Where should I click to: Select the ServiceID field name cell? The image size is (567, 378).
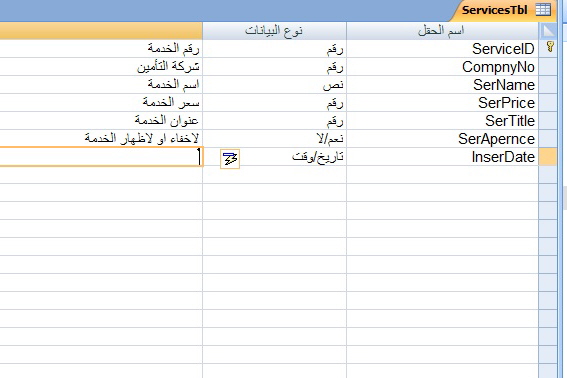tap(443, 48)
